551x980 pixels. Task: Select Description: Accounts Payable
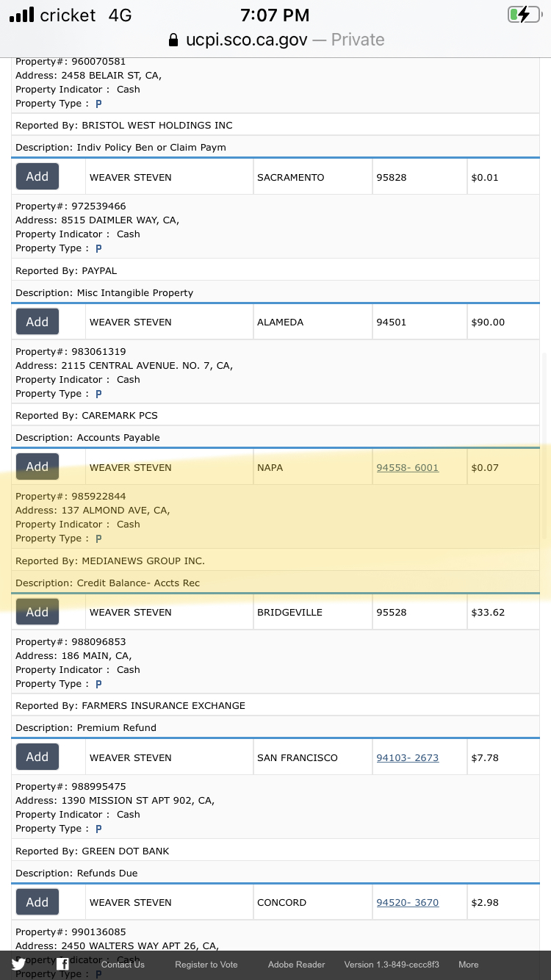pos(87,438)
